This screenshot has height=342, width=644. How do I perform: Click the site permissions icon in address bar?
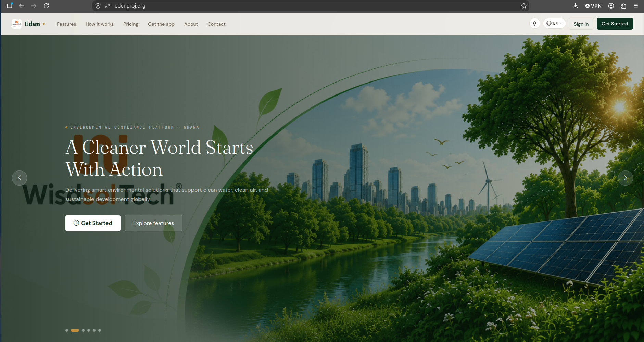[x=108, y=6]
